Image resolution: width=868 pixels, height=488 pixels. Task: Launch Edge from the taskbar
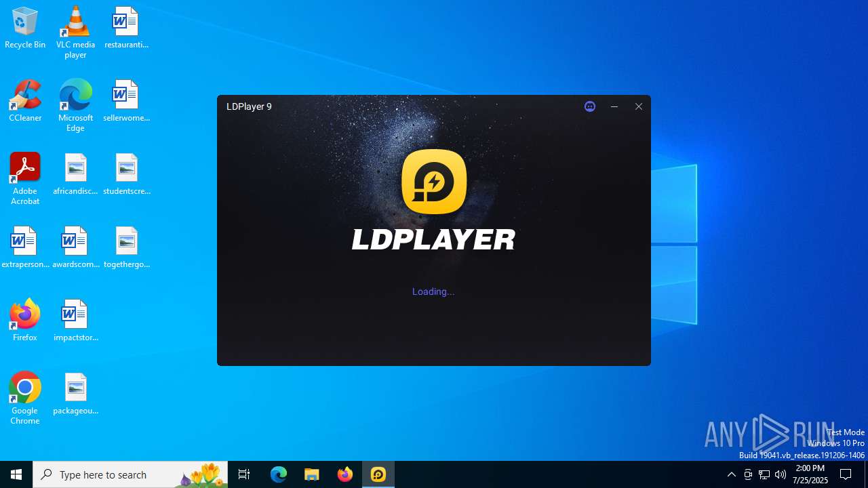[279, 474]
